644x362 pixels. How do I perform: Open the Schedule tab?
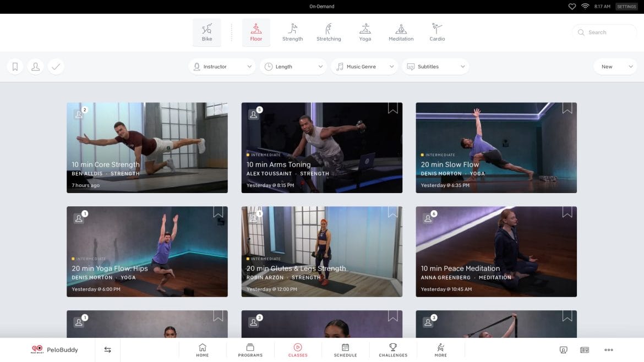[346, 350]
